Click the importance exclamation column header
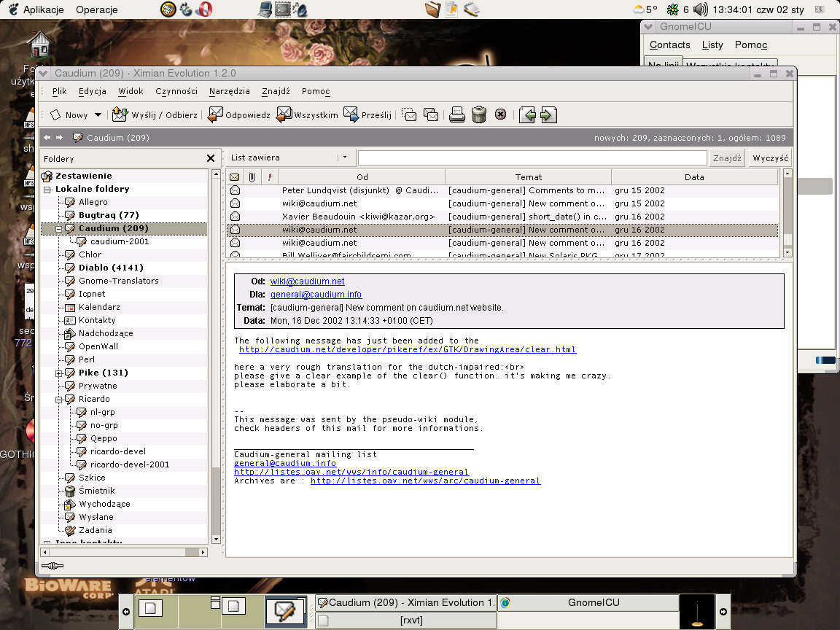840x630 pixels. point(270,177)
